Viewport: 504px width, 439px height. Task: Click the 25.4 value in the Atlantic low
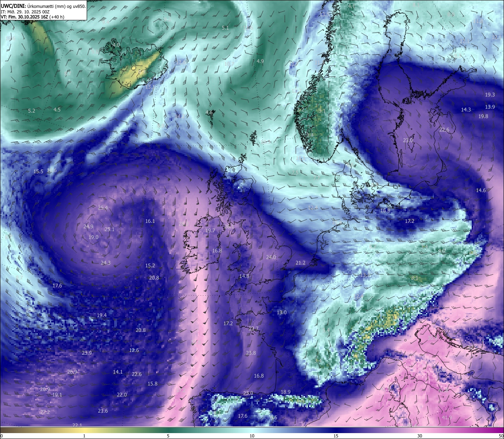tap(103, 208)
